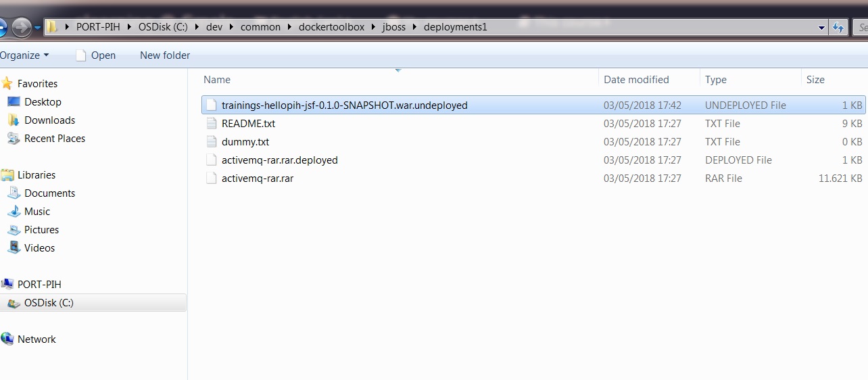
Task: Expand the arrow after the jboss breadcrumb
Action: coord(414,27)
